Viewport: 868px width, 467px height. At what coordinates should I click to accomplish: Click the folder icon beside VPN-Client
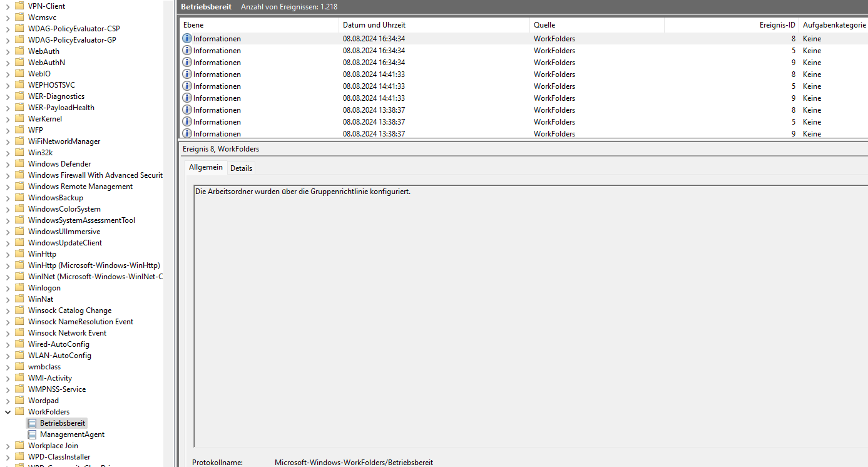coord(19,6)
